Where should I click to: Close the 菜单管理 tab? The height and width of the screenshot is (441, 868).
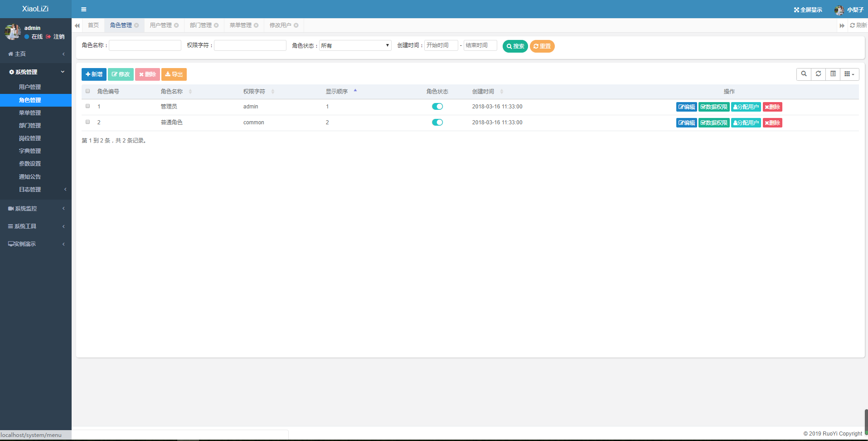coord(256,25)
